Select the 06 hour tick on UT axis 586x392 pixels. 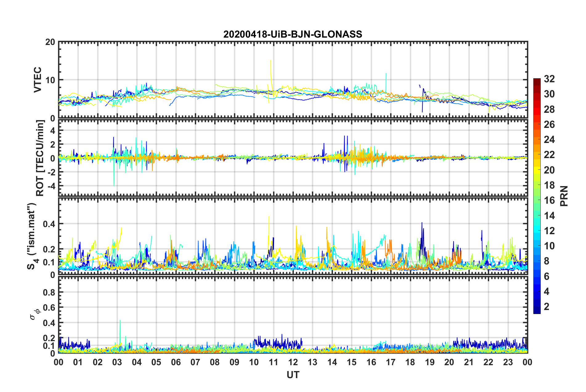pos(176,362)
